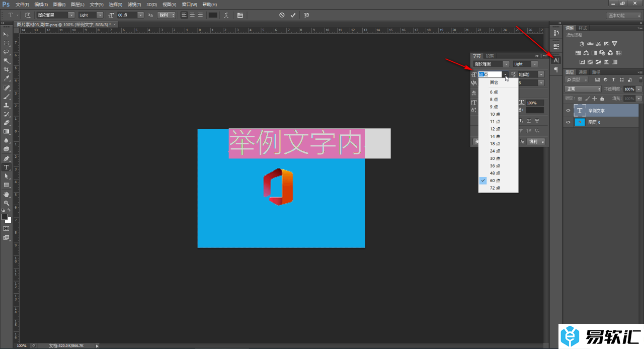The image size is (644, 349).
Task: Toggle the character and paragraph panels button
Action: pos(240,15)
